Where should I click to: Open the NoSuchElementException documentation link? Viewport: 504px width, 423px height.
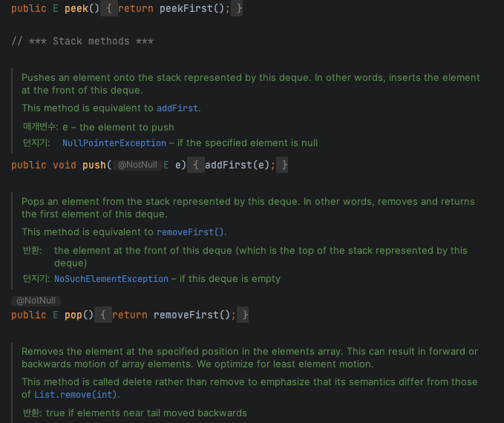click(111, 279)
